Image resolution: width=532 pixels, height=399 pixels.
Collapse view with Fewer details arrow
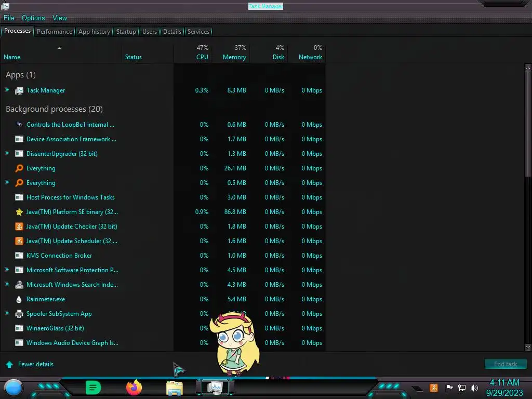coord(9,364)
